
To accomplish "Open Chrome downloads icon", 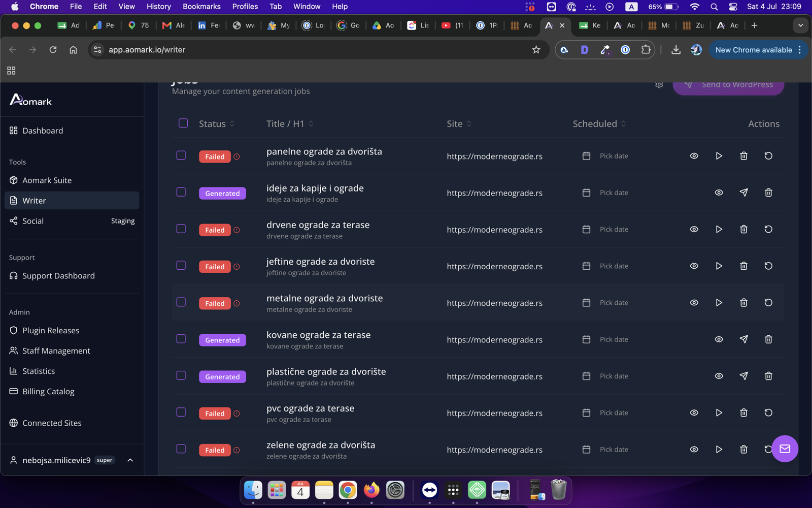I will click(675, 50).
